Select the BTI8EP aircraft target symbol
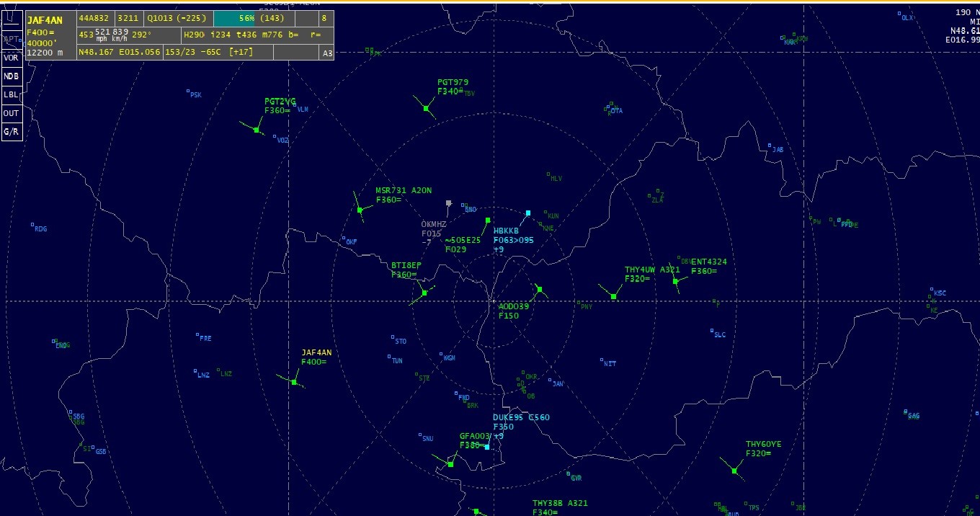980x516 pixels. pos(424,293)
